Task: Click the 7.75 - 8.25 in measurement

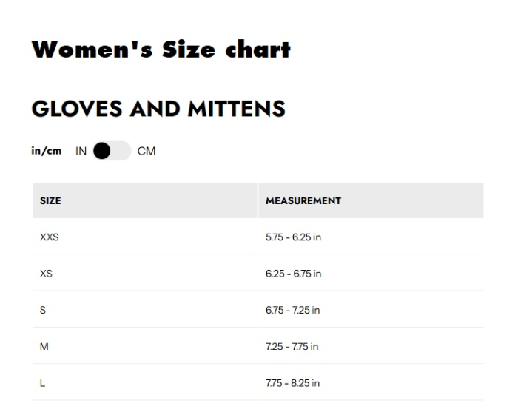Action: point(293,383)
